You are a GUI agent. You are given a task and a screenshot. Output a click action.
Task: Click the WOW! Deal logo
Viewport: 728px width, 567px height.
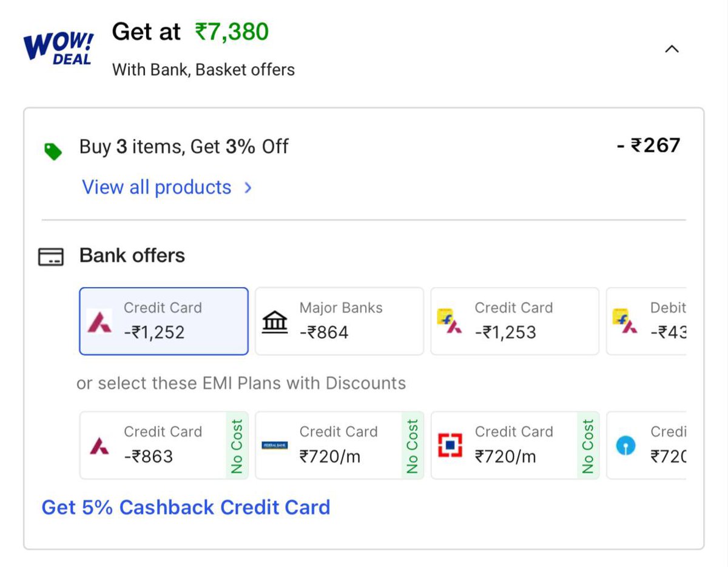(x=59, y=47)
